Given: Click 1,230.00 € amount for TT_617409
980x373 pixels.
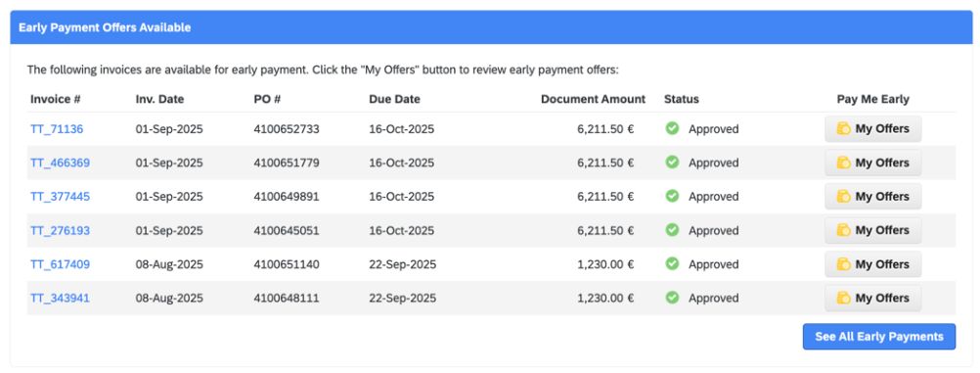Looking at the screenshot, I should point(605,264).
